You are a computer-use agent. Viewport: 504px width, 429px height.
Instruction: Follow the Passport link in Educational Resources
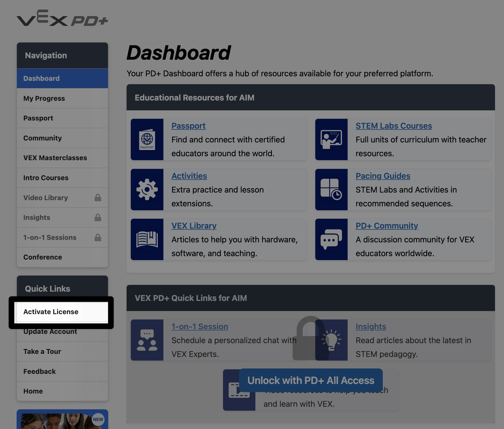(x=188, y=126)
